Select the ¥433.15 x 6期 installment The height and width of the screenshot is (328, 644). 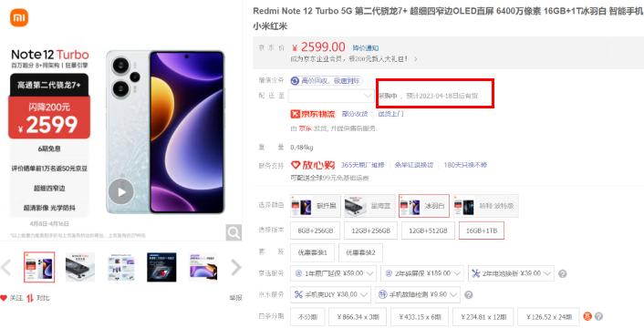pos(420,317)
